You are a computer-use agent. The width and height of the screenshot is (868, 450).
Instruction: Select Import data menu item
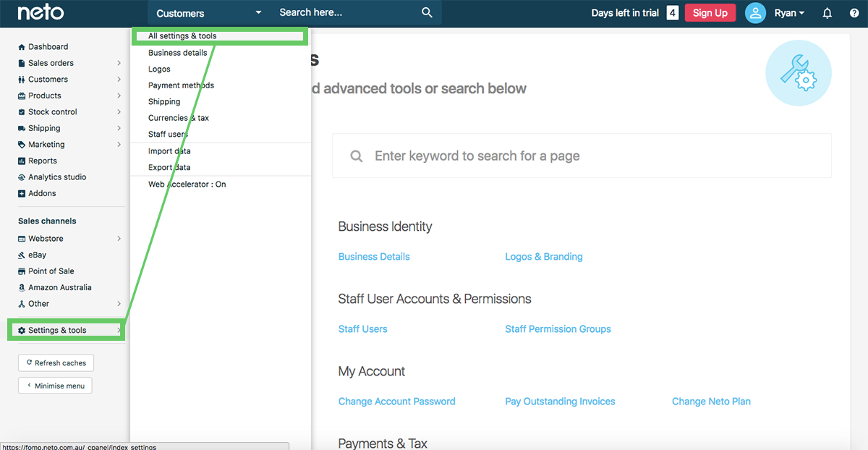coord(169,151)
